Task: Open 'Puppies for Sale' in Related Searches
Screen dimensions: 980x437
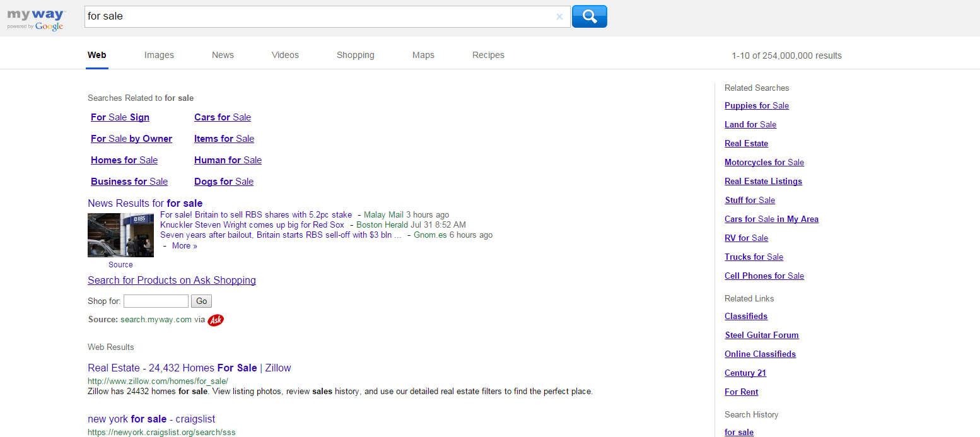Action: [x=757, y=106]
